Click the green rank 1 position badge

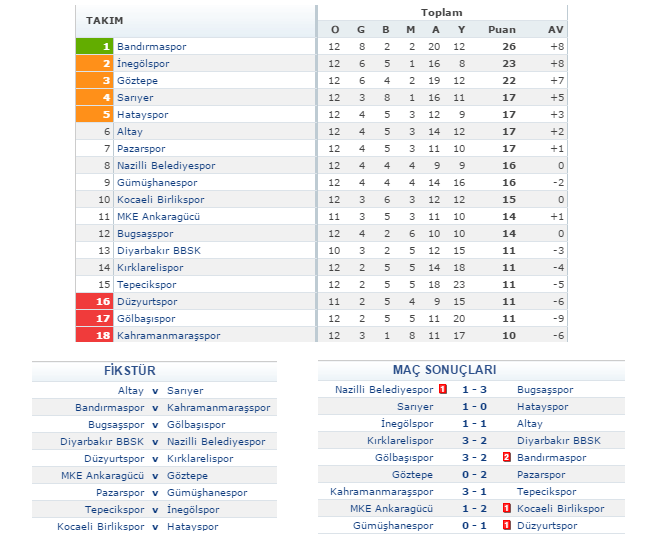pyautogui.click(x=95, y=47)
